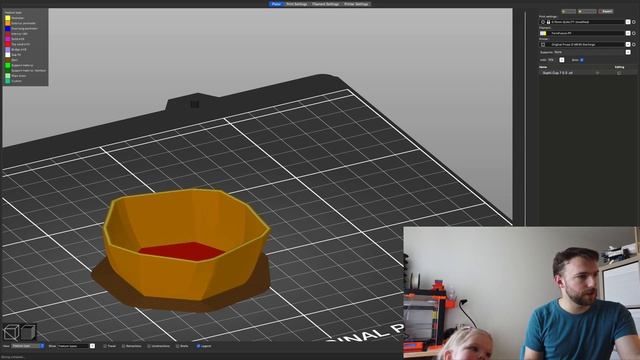Image resolution: width=640 pixels, height=360 pixels.
Task: Edit the Print settings preset gear icon
Action: tap(634, 22)
